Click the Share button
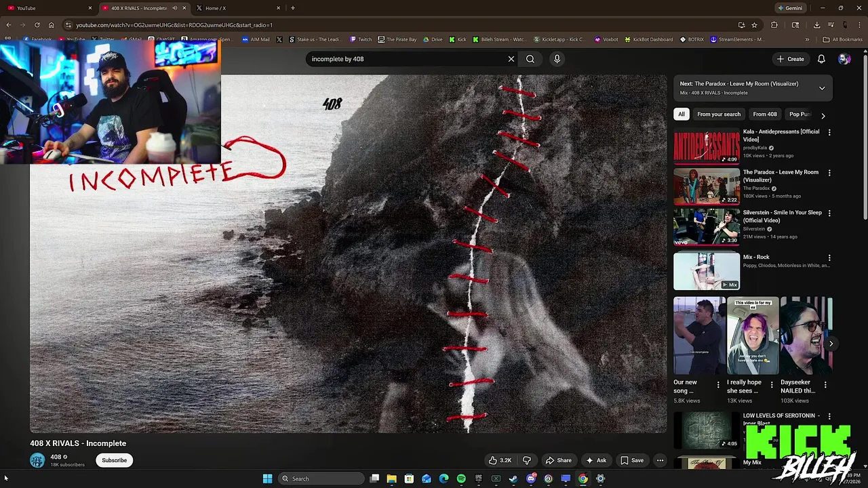The image size is (868, 488). tap(559, 460)
